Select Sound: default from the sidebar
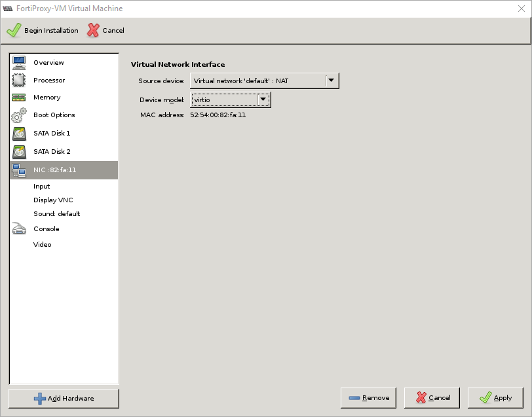The height and width of the screenshot is (417, 532). pos(57,213)
